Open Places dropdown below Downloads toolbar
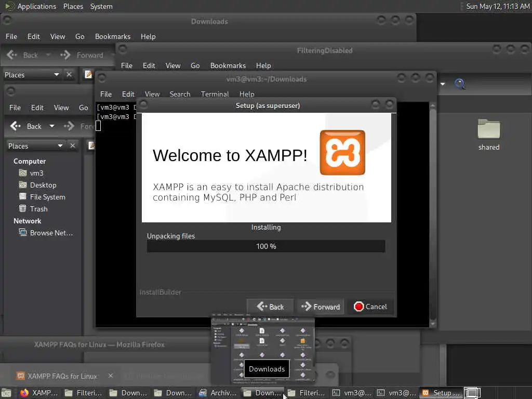 32,75
